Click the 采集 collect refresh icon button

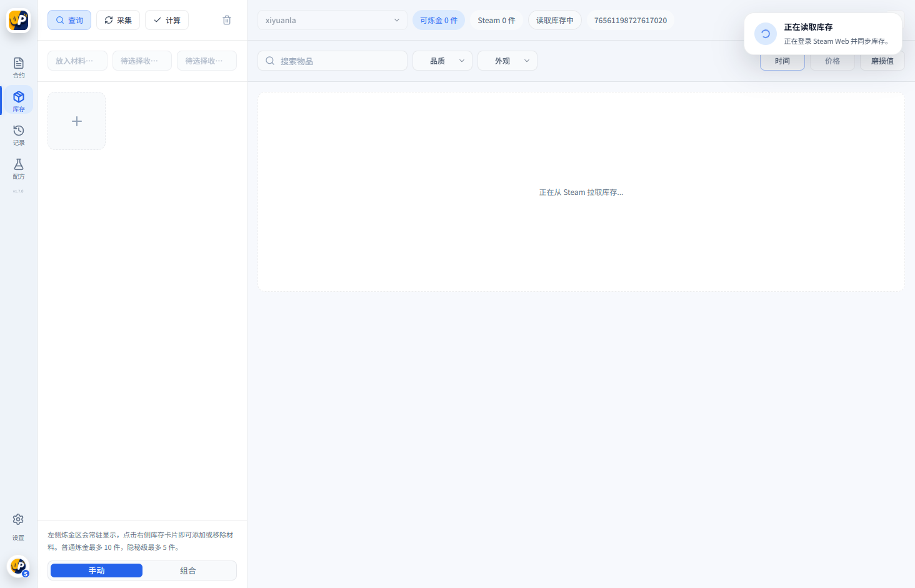click(x=109, y=19)
